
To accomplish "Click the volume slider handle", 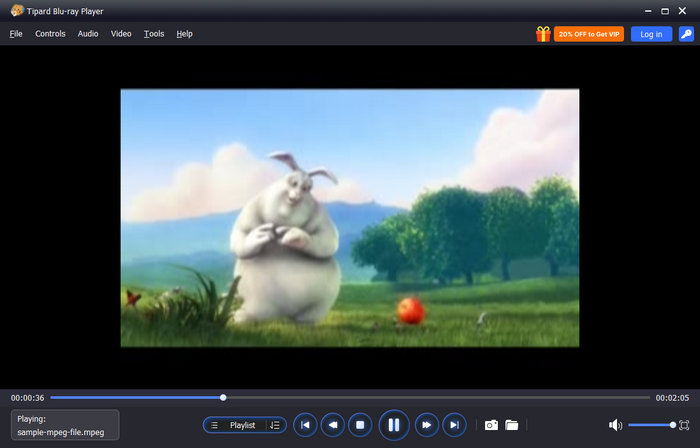I will coord(672,425).
